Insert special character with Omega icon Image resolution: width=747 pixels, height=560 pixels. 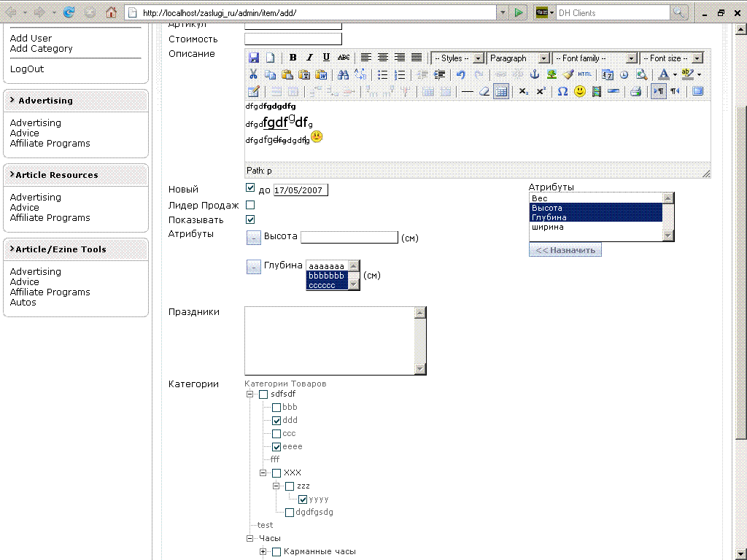coord(562,91)
